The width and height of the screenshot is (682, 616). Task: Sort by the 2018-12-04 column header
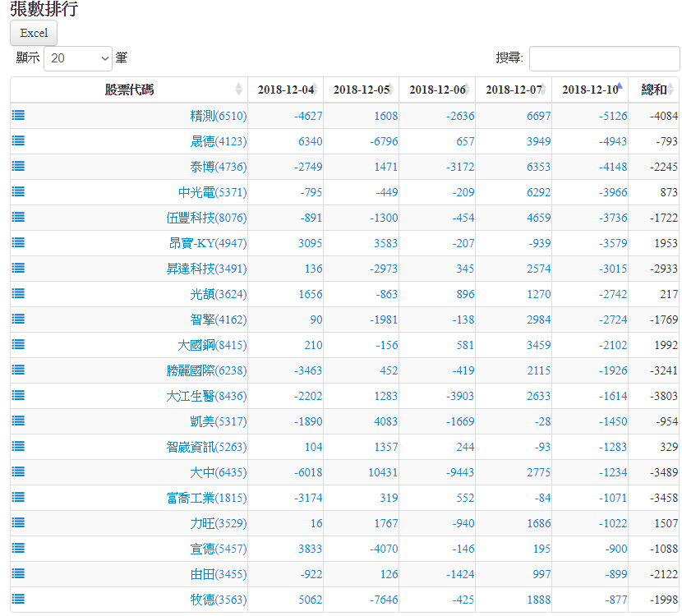click(285, 90)
